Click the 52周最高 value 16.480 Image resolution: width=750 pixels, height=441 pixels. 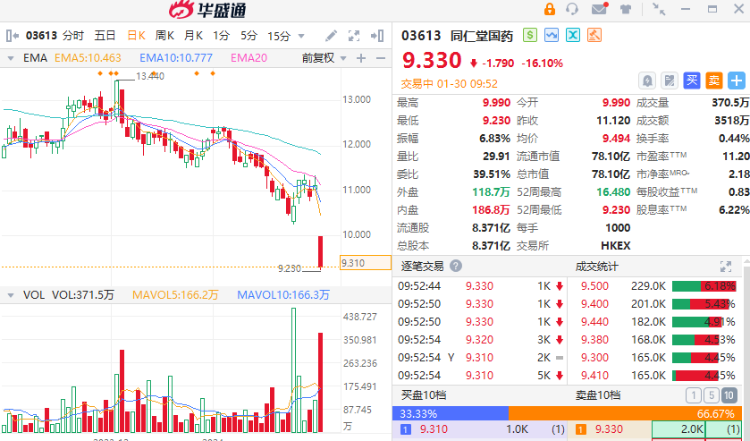613,192
